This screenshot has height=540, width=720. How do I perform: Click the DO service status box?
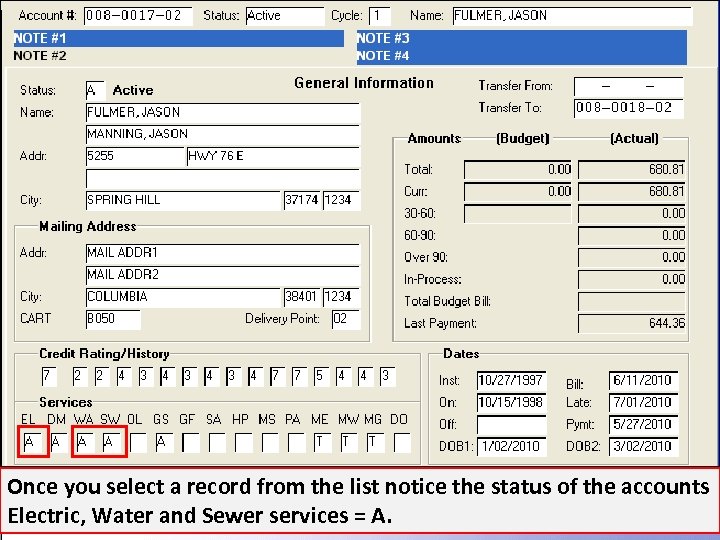(402, 443)
